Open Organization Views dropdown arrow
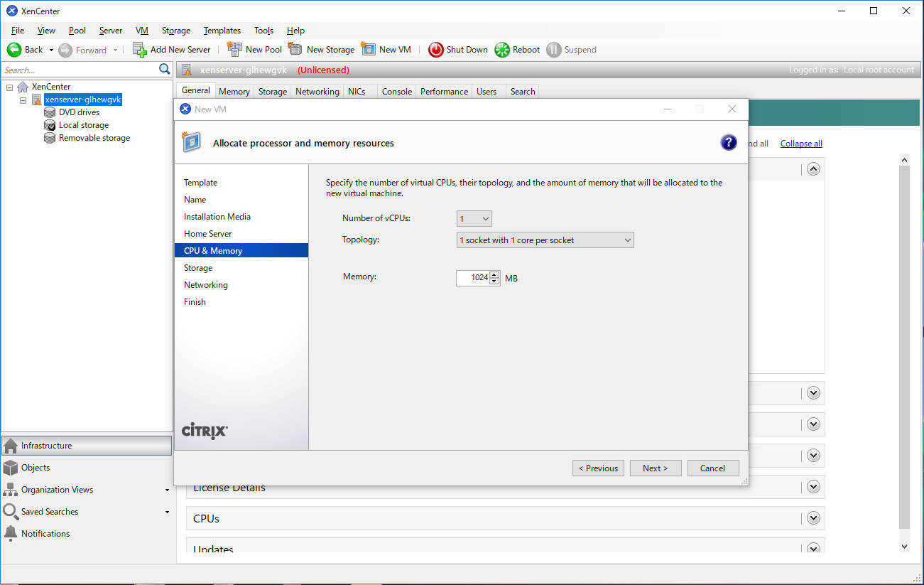 point(167,490)
